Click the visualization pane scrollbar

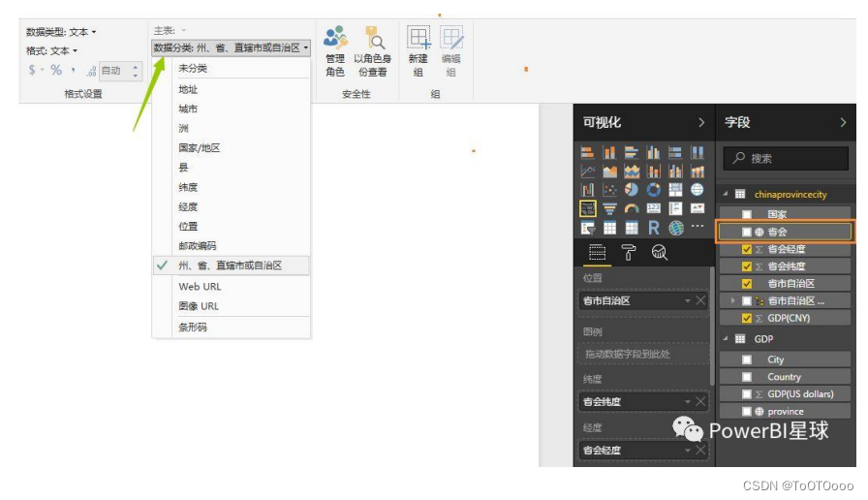click(712, 327)
